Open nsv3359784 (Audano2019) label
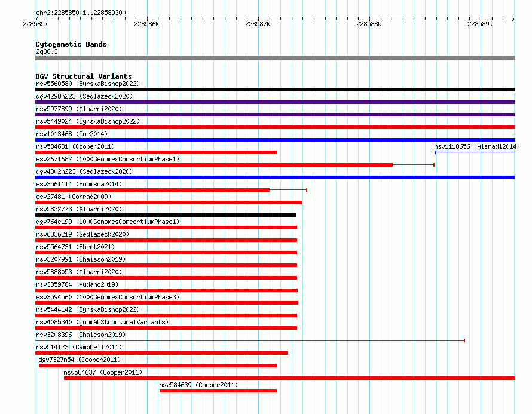532x414 pixels. click(77, 284)
